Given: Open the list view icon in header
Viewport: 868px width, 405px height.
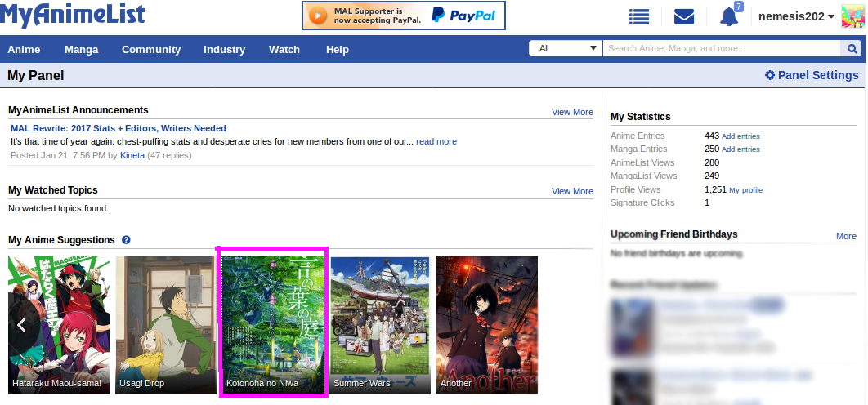Looking at the screenshot, I should click(639, 16).
